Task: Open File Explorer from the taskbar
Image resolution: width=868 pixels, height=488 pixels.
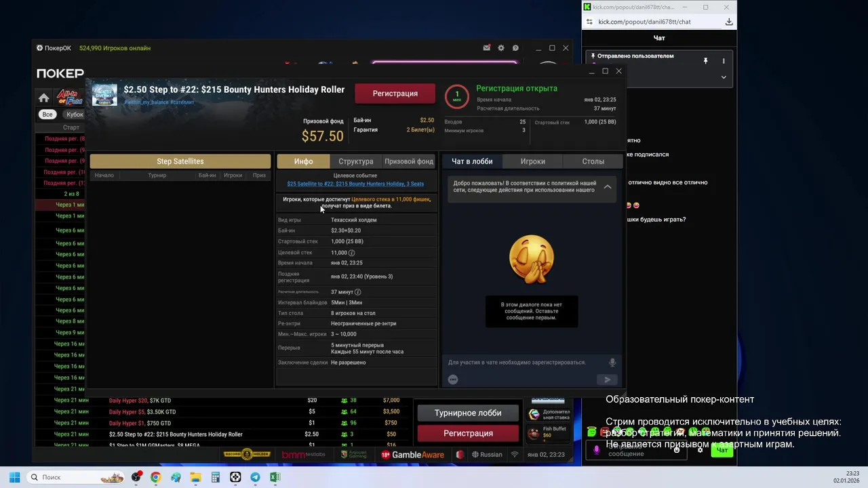Action: [x=195, y=477]
